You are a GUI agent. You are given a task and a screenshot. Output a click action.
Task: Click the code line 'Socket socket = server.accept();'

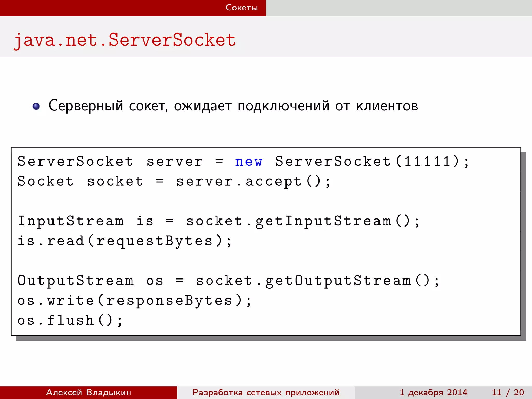click(x=174, y=181)
